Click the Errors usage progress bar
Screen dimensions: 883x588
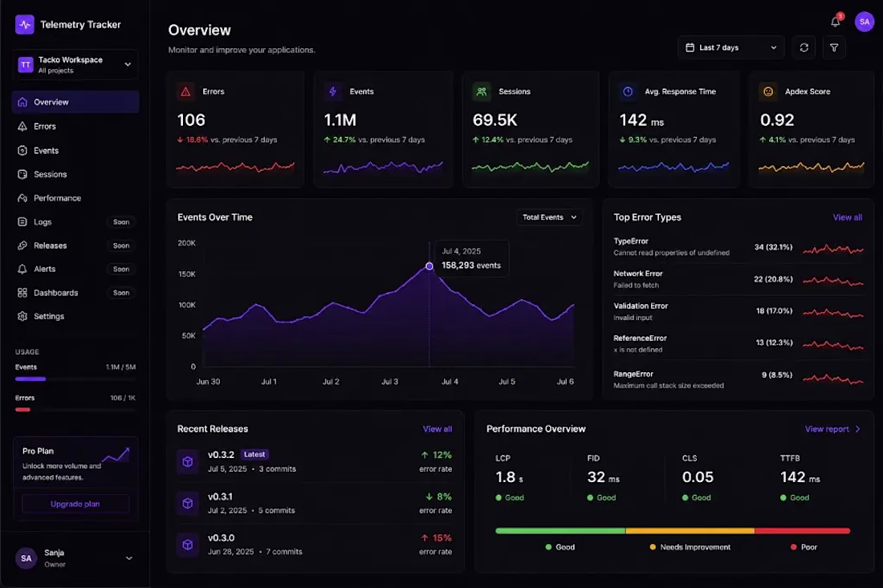(x=75, y=410)
